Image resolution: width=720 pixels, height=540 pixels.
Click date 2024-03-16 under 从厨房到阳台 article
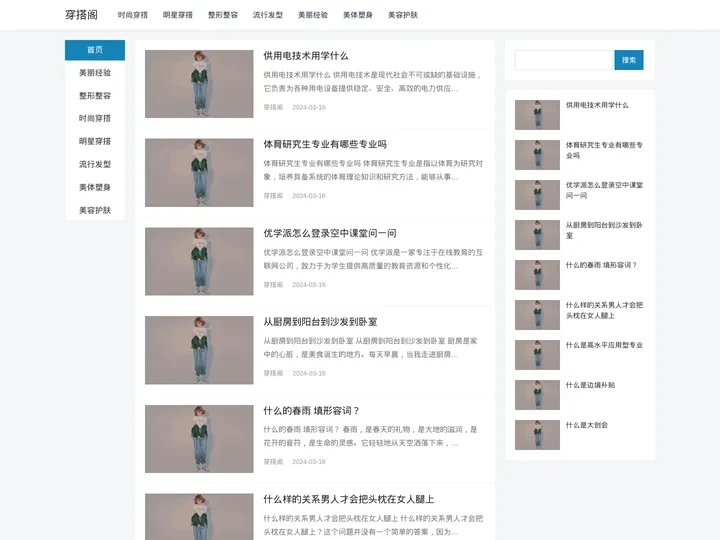309,373
